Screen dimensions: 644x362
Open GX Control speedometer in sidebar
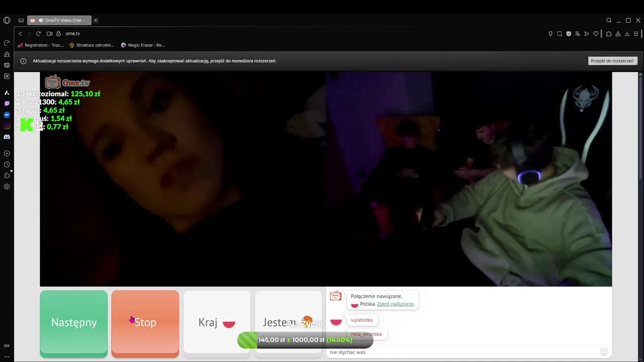tap(7, 43)
